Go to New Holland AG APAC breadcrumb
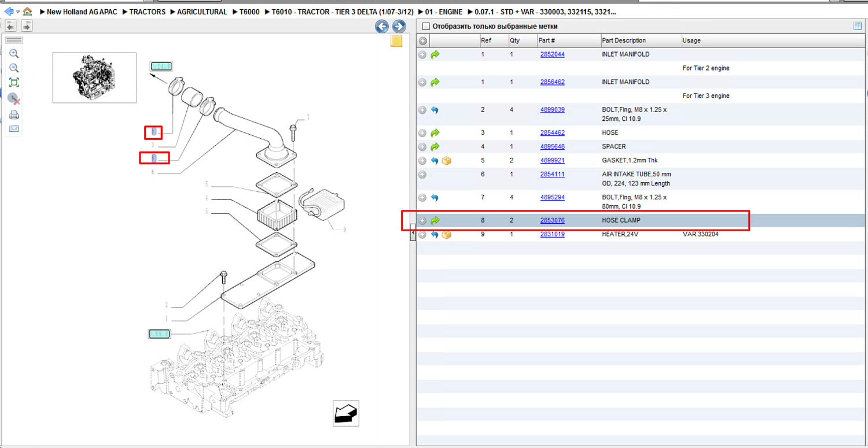Screen dimensions: 868x448 [83, 12]
